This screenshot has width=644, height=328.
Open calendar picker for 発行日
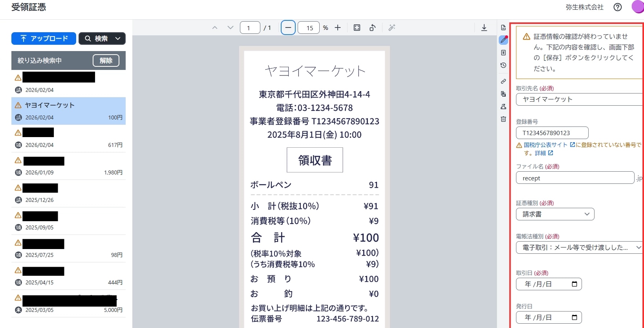point(574,317)
